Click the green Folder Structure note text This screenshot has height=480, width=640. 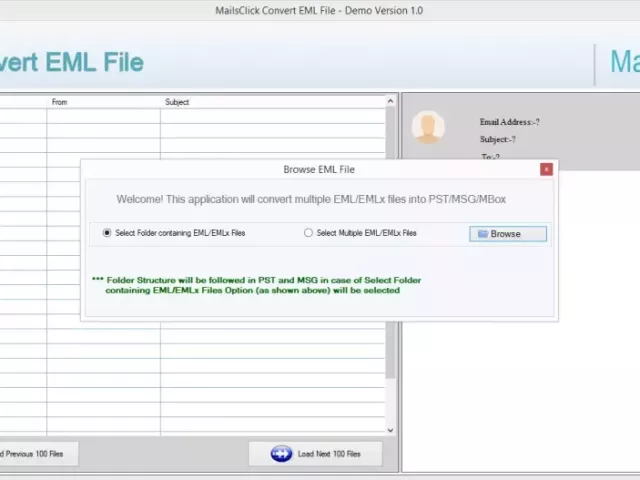point(256,285)
